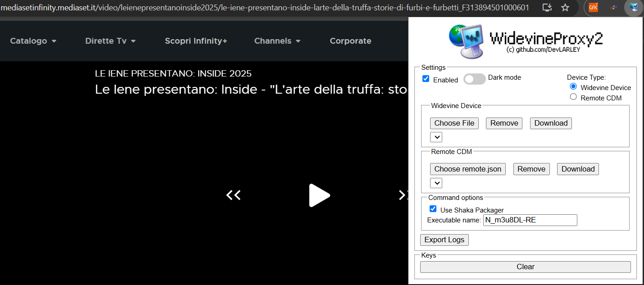This screenshot has height=285, width=644.
Task: Click the Export Logs button
Action: (444, 240)
